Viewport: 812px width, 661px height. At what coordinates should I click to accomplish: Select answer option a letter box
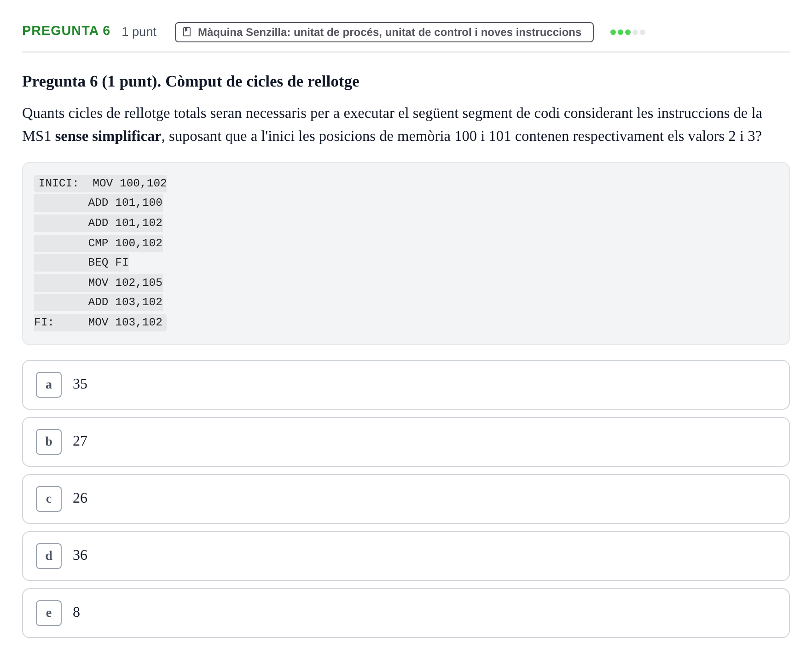(x=49, y=385)
